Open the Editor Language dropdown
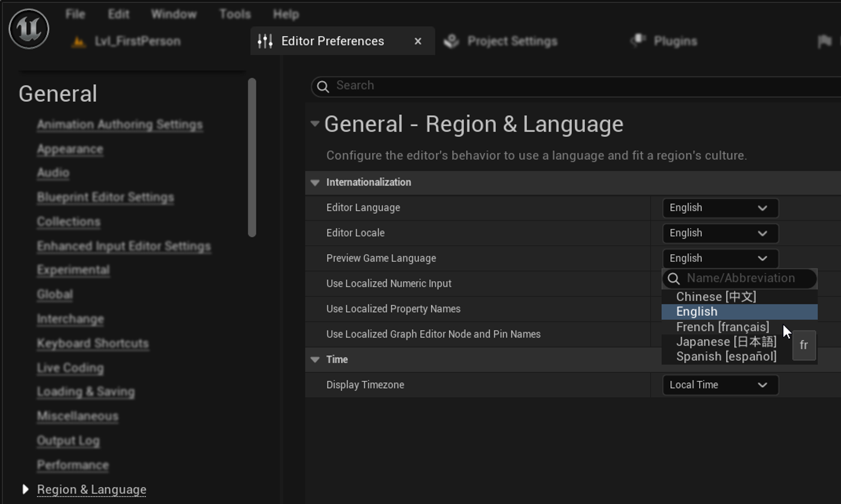Screen dimensions: 841x504 tap(720, 208)
